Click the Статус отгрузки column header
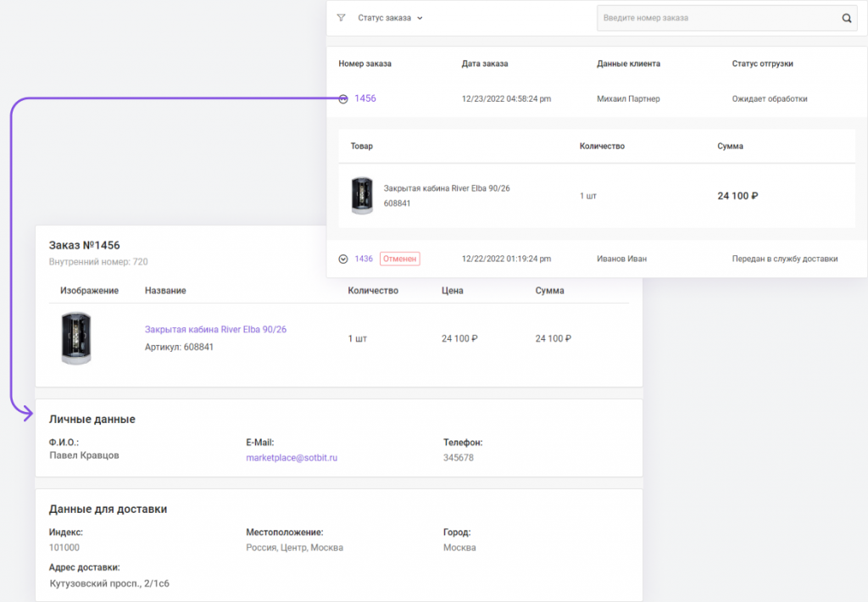Screen dimensions: 868x602 [762, 64]
